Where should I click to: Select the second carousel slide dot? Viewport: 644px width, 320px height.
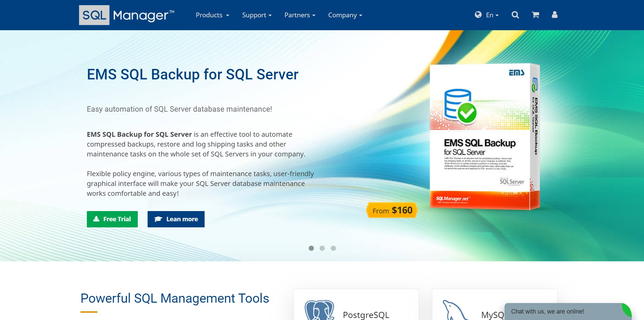point(322,248)
